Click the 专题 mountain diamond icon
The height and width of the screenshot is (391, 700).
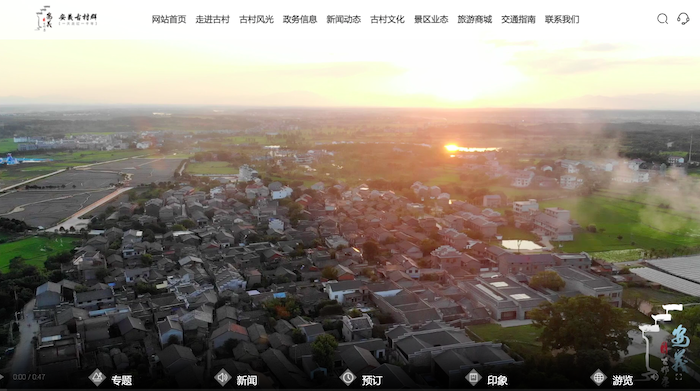[97, 378]
